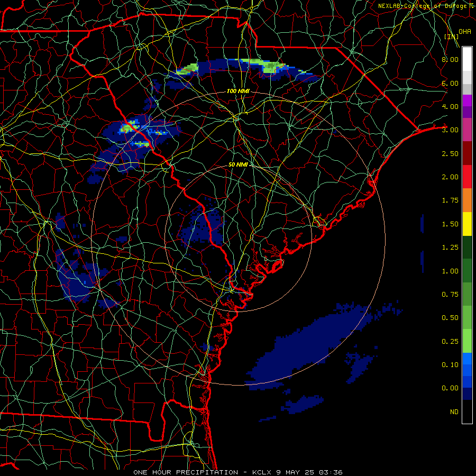Click the 1.50 legend value
Image resolution: width=476 pixels, height=476 pixels.
coord(450,224)
